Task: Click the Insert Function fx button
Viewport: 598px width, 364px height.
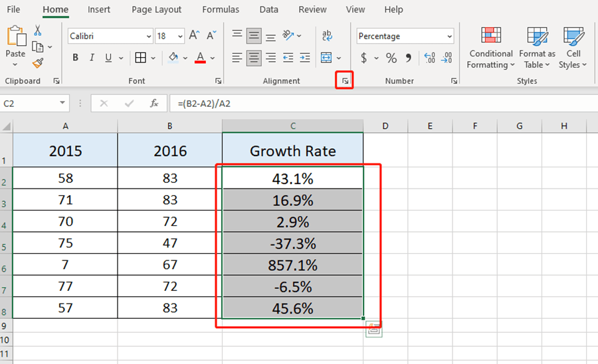Action: tap(154, 104)
